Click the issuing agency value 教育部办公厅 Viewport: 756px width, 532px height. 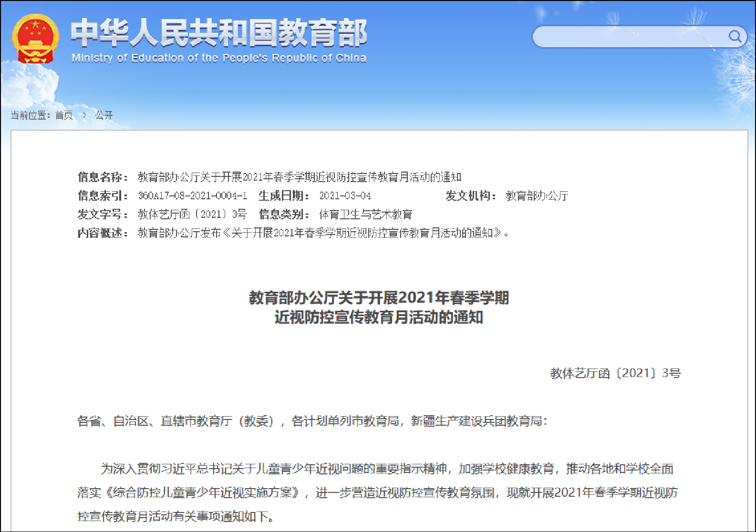tap(537, 196)
